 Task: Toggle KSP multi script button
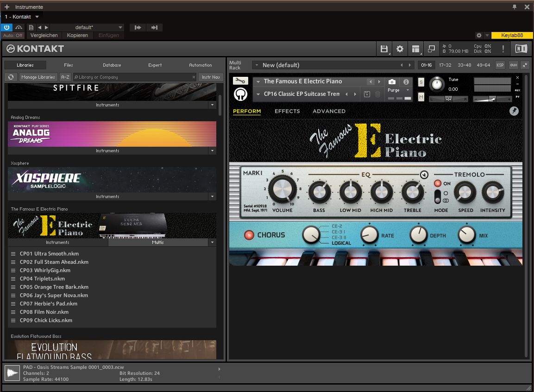[500, 65]
